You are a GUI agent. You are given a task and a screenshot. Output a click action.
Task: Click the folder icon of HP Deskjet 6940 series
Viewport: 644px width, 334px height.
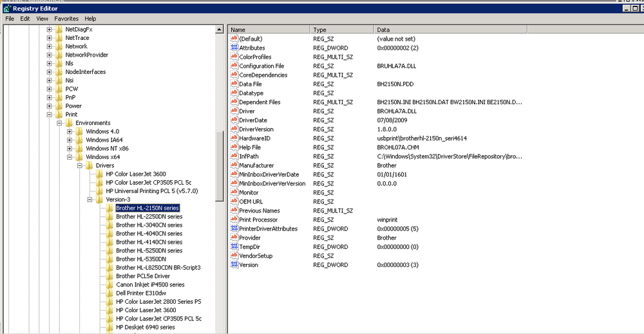109,327
